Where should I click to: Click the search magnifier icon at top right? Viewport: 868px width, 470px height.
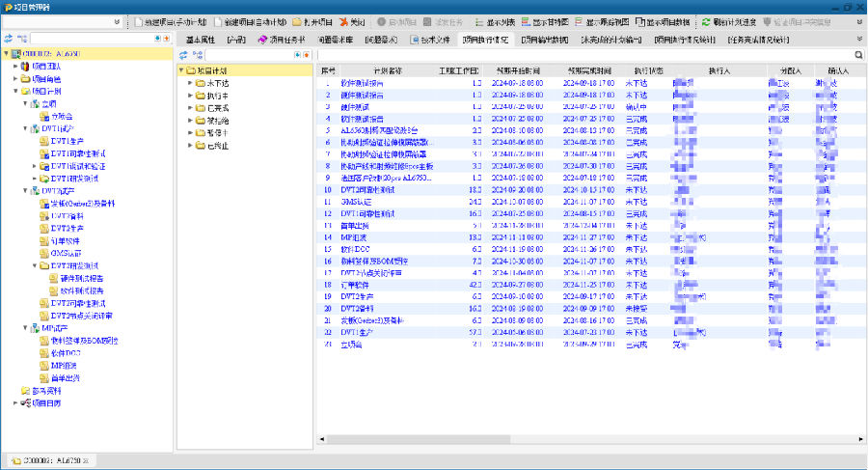point(859,56)
